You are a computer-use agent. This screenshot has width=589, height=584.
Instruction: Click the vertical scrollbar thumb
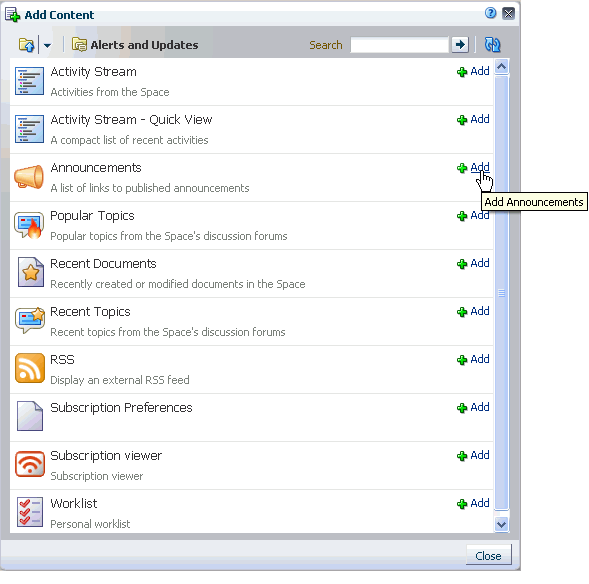point(501,293)
